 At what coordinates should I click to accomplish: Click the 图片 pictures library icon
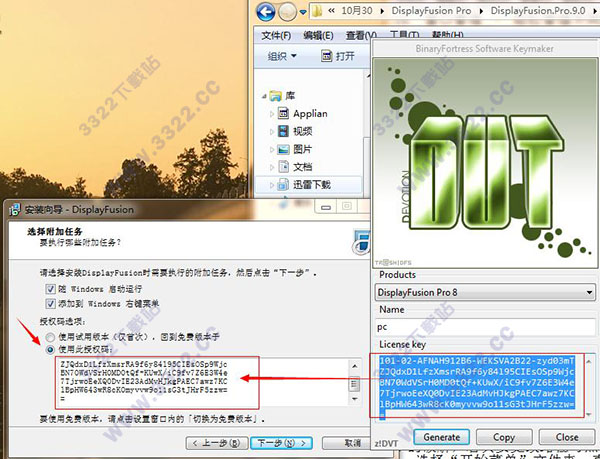coord(283,149)
